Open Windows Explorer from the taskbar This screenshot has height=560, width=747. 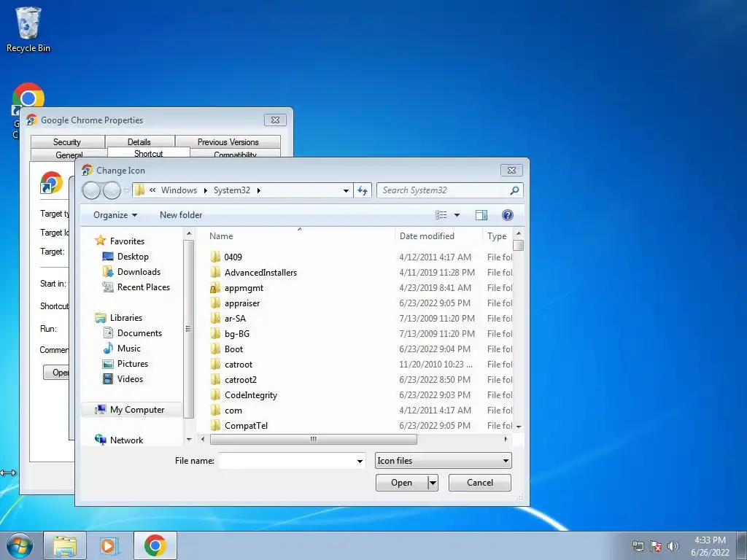click(x=65, y=545)
